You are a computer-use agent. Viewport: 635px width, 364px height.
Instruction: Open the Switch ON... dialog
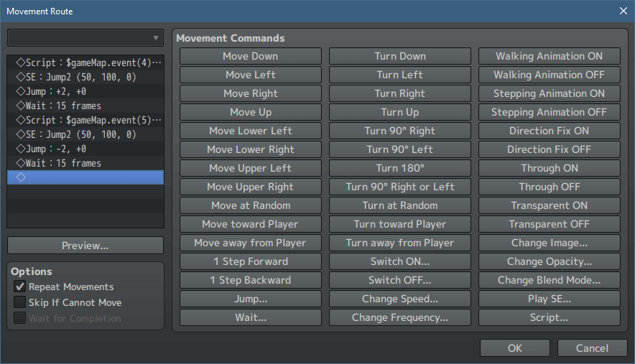(x=400, y=261)
